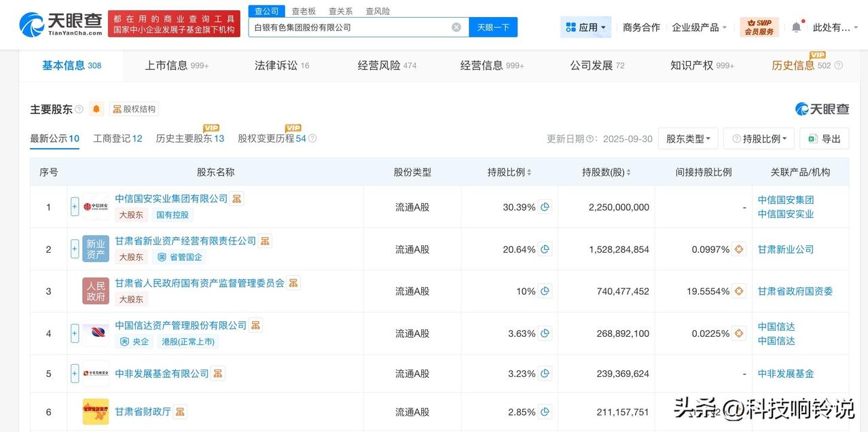Open the notification bell in the header
Screen dimensions: 868x432
[796, 27]
